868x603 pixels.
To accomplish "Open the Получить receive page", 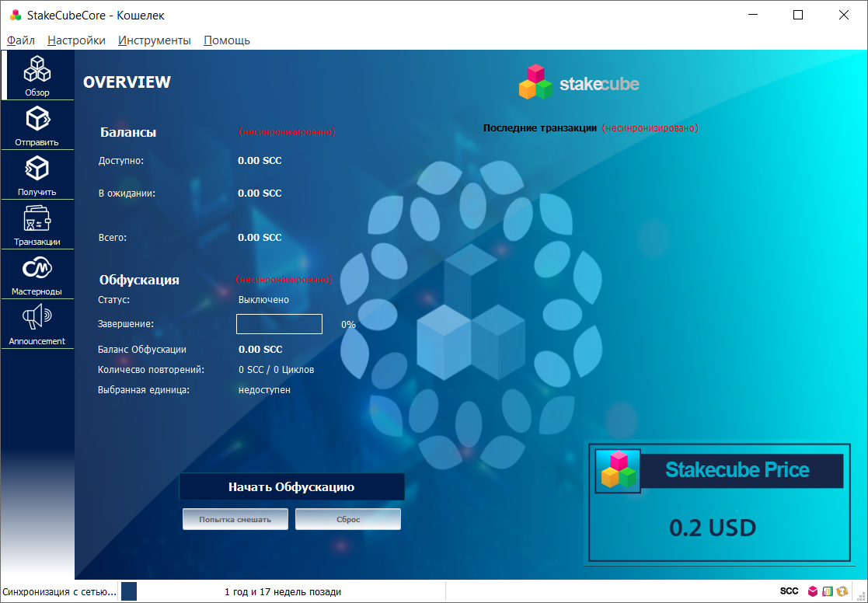I will coord(37,175).
